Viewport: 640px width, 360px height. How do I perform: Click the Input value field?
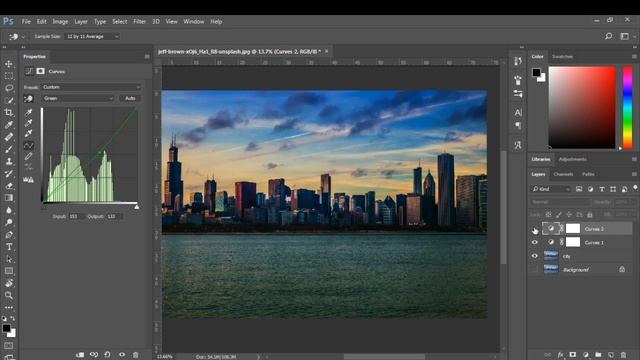point(76,216)
